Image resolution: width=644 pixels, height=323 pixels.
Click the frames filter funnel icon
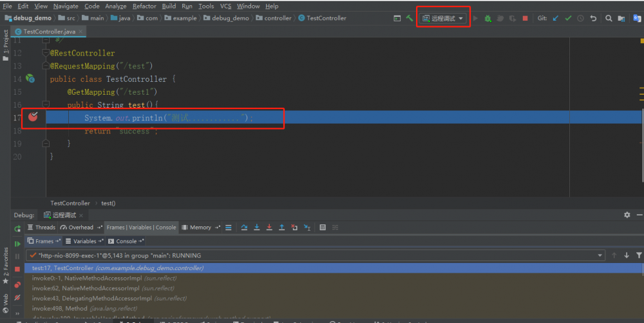pos(639,255)
